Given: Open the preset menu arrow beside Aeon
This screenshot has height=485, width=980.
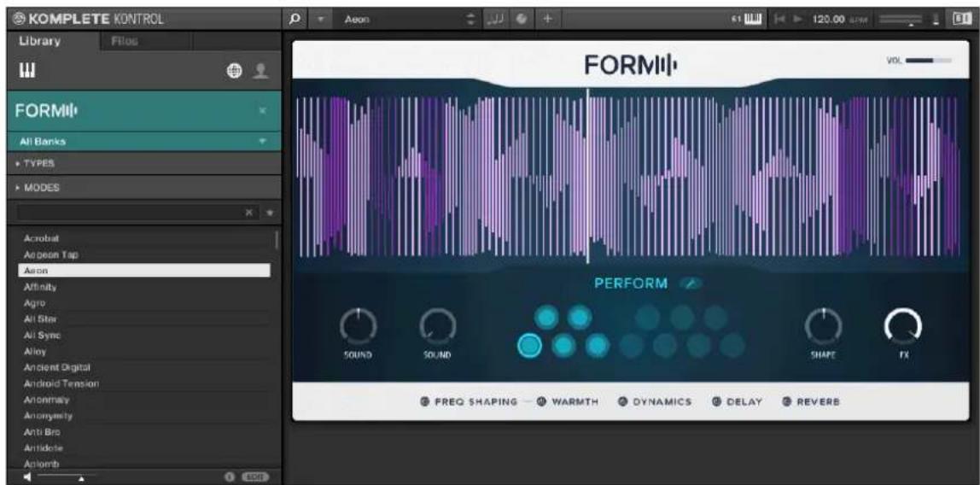Looking at the screenshot, I should (x=321, y=20).
